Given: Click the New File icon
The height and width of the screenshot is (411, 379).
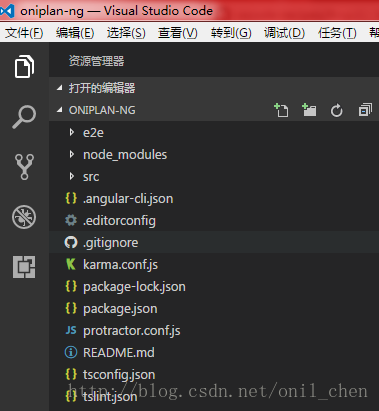Looking at the screenshot, I should coord(281,110).
